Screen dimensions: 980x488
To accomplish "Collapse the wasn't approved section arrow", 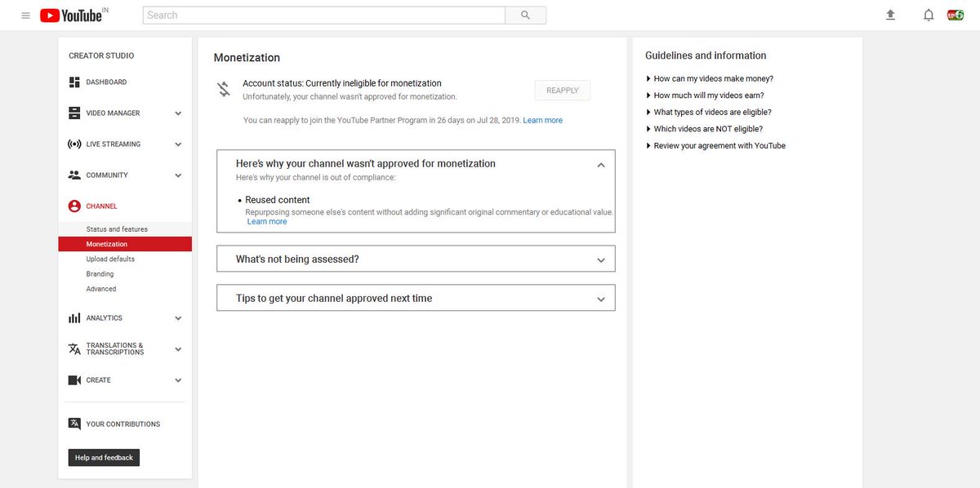I will (601, 165).
